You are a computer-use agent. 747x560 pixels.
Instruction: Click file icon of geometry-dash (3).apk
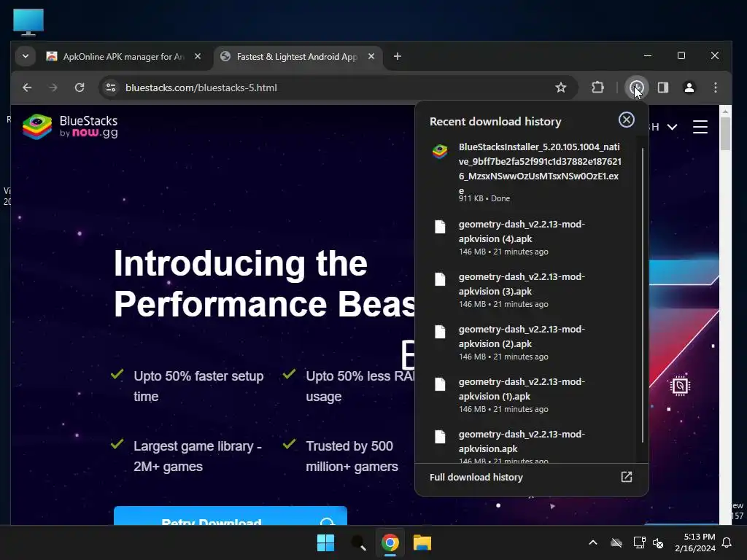[440, 279]
